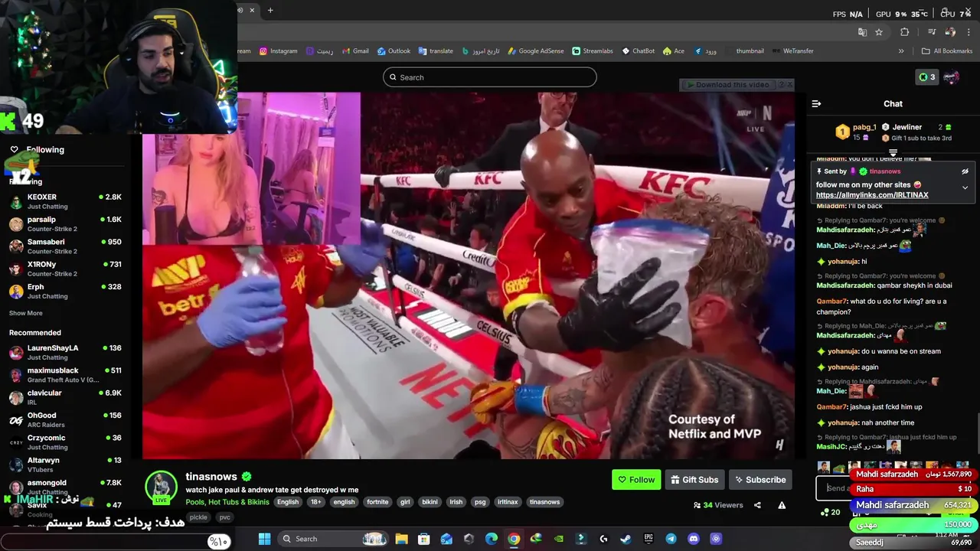Hide the pinned tinasnows message

(965, 171)
